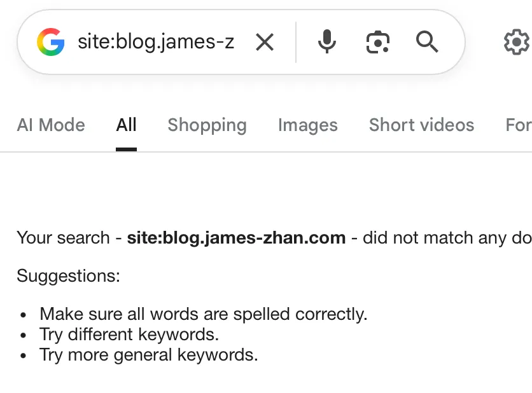The height and width of the screenshot is (393, 532).
Task: Search by image using the Lens camera icon
Action: tap(377, 42)
